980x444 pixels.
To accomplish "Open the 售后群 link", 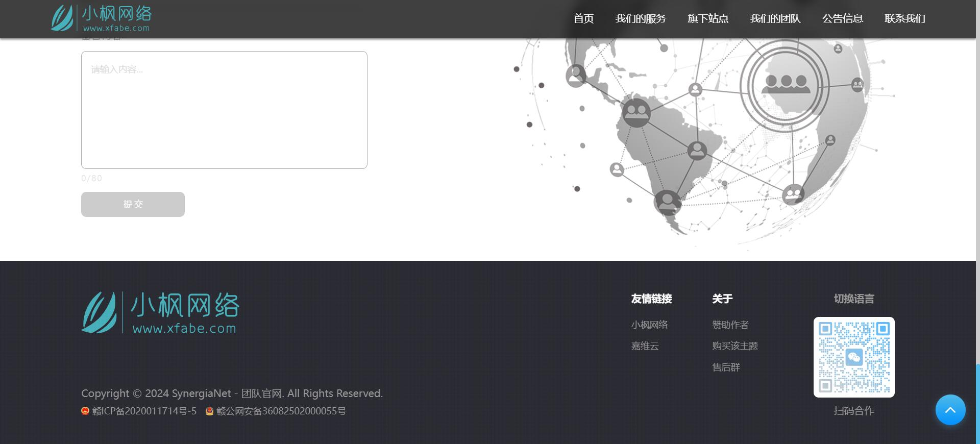I will click(x=726, y=367).
